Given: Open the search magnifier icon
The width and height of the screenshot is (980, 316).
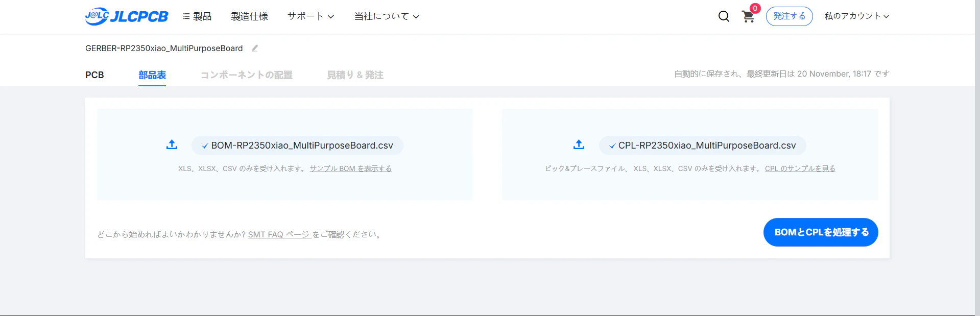Looking at the screenshot, I should pos(724,16).
